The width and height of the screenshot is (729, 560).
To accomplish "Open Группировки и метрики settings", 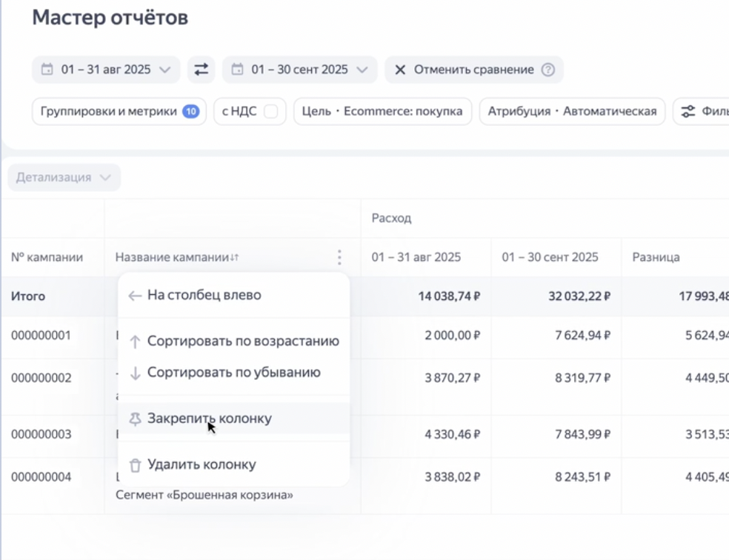I will tap(119, 111).
